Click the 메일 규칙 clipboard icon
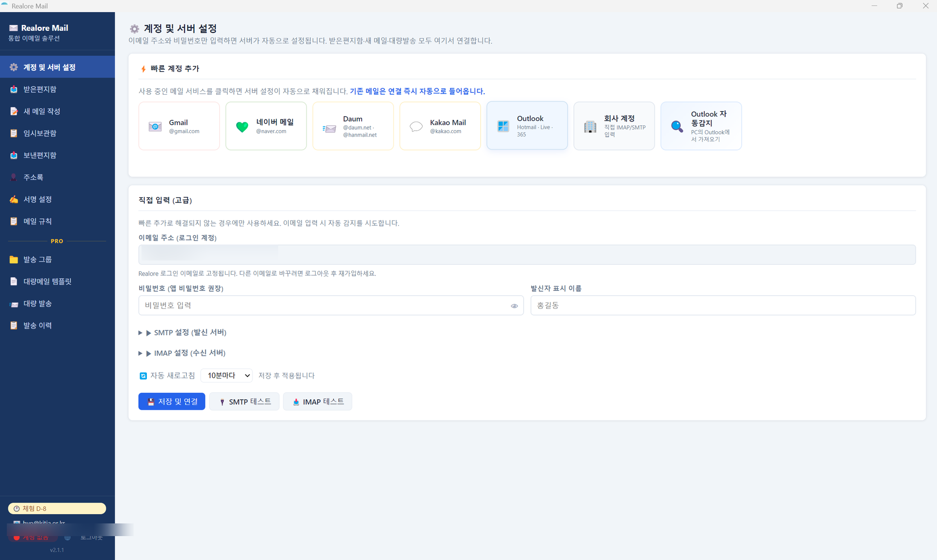The width and height of the screenshot is (937, 560). pos(14,221)
